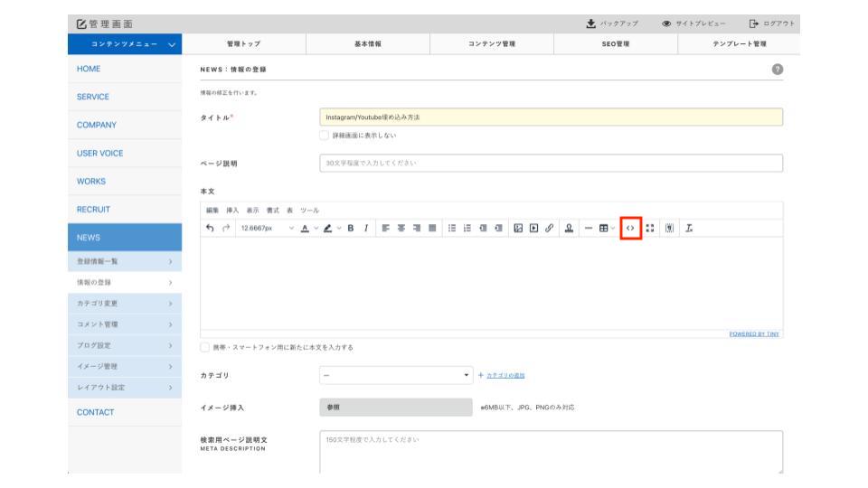Switch to the SEO管理 tab

(x=616, y=43)
